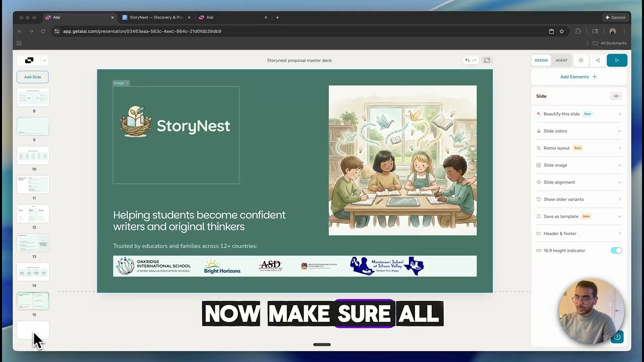Image resolution: width=644 pixels, height=362 pixels.
Task: Expand the Slide image section
Action: 579,165
